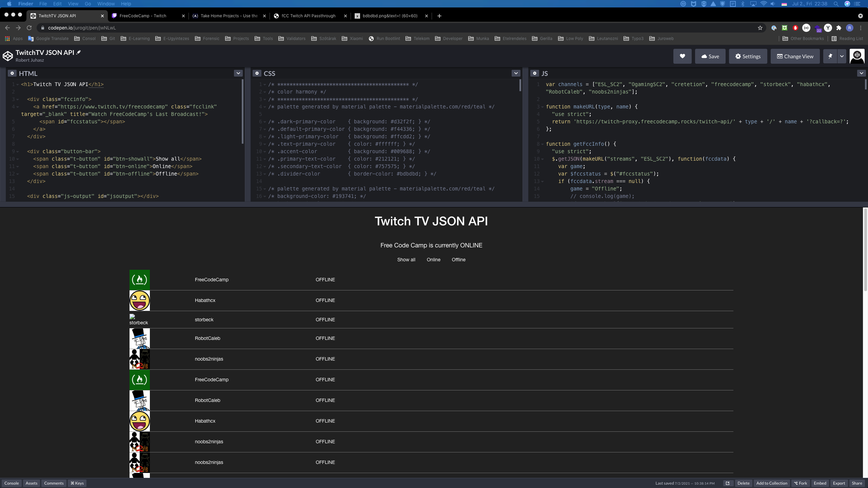Viewport: 868px width, 488px height.
Task: Open Assets panel button
Action: [x=32, y=483]
